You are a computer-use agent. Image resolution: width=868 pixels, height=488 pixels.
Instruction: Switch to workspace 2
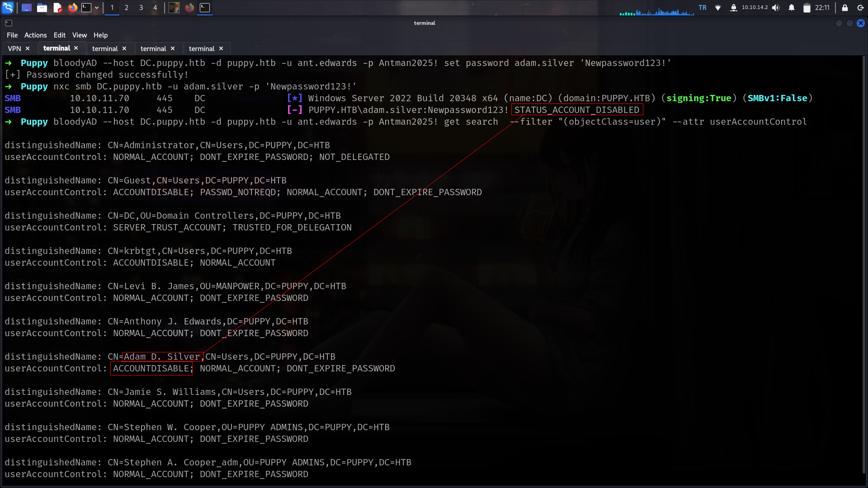(127, 8)
